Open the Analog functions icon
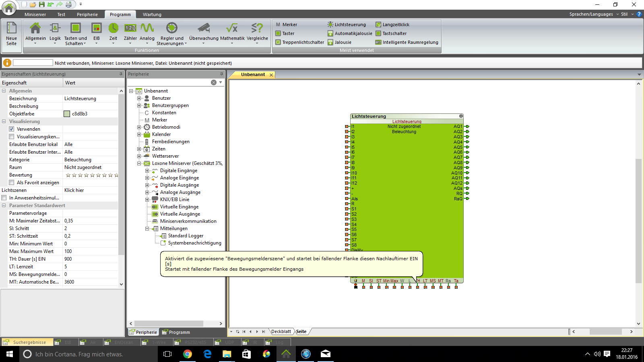Image resolution: width=644 pixels, height=362 pixels. click(x=147, y=28)
